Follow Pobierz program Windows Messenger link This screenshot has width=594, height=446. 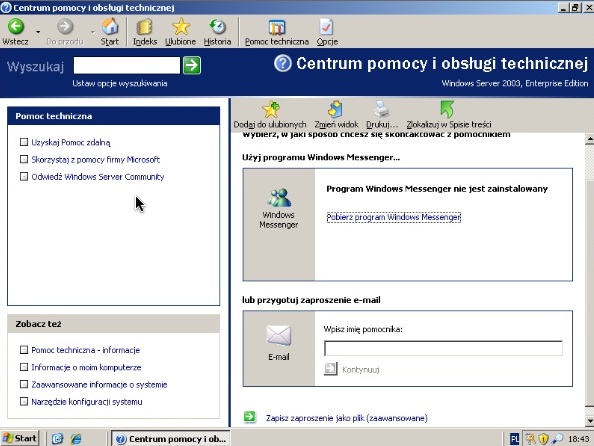pyautogui.click(x=394, y=217)
